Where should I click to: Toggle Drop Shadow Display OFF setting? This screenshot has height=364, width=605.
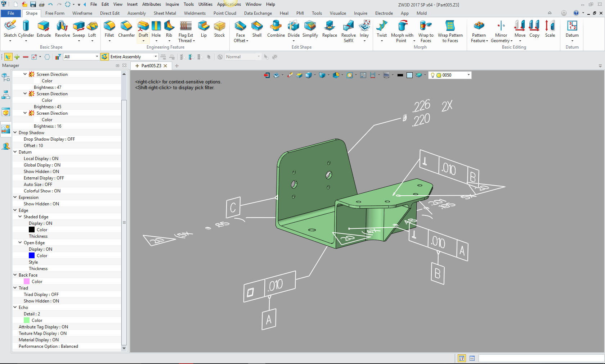(49, 139)
